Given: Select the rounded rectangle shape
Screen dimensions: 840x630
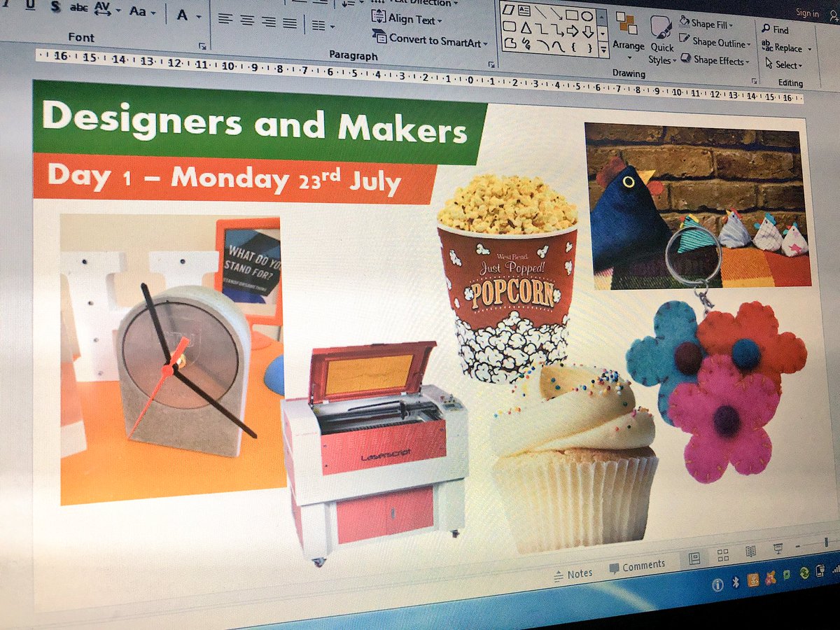Looking at the screenshot, I should point(510,27).
